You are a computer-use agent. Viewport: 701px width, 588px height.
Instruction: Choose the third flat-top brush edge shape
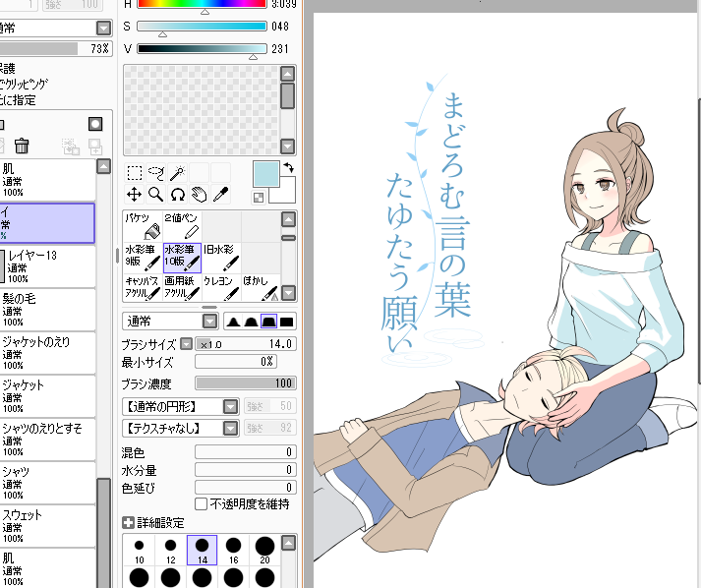(x=268, y=322)
